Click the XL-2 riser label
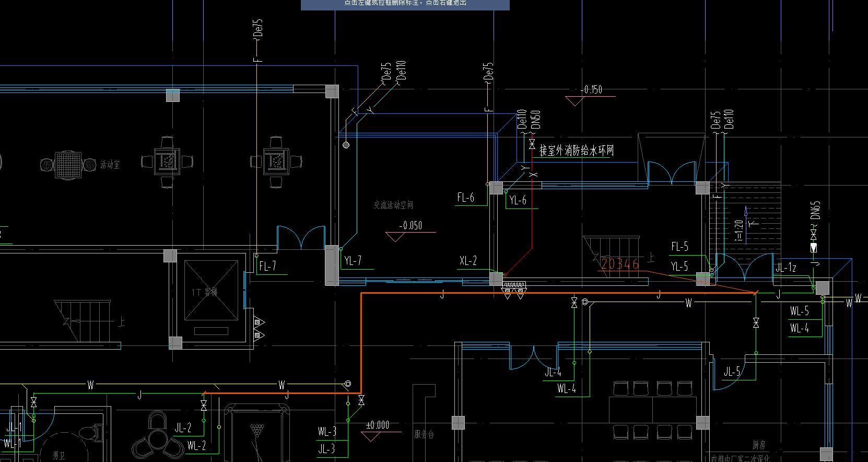This screenshot has height=462, width=868. pyautogui.click(x=468, y=261)
